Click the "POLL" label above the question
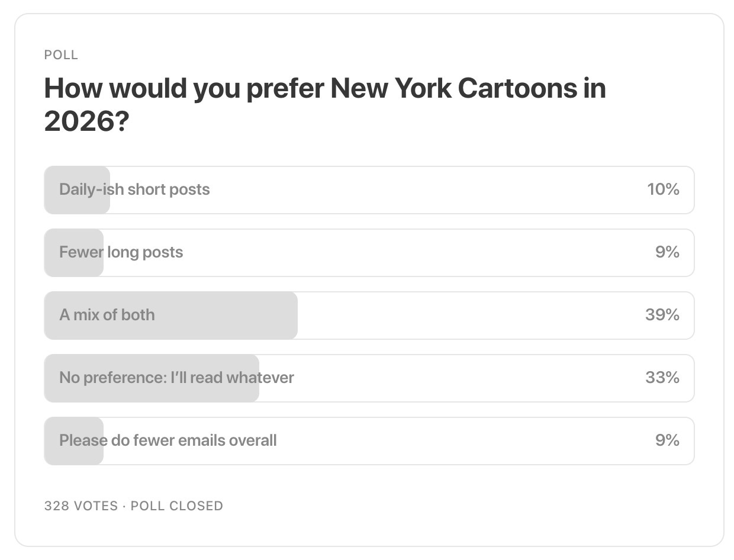 (61, 55)
